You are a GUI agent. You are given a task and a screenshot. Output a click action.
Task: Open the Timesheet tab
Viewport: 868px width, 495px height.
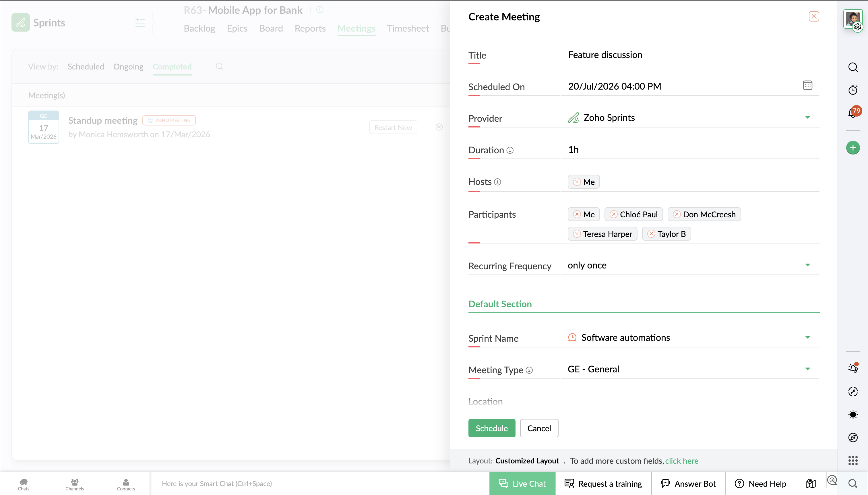point(408,28)
